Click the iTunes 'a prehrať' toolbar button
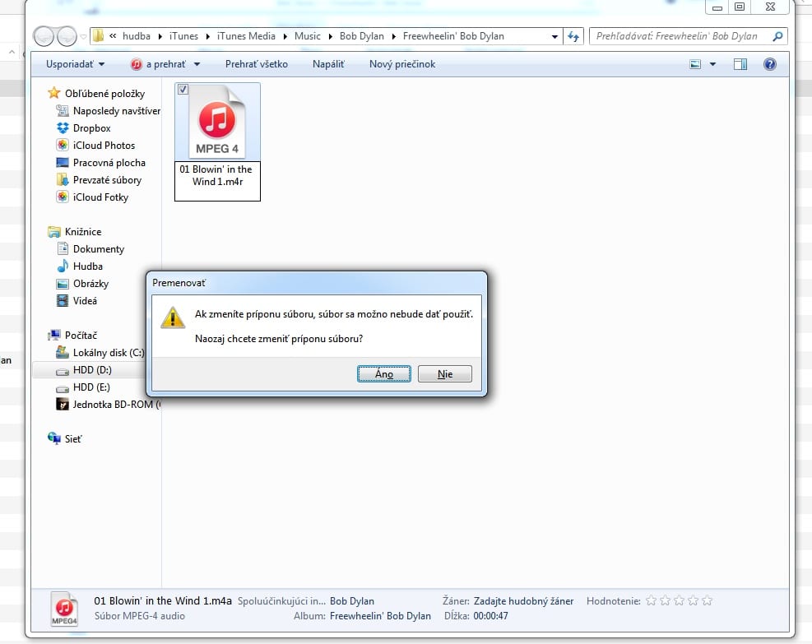 point(158,64)
